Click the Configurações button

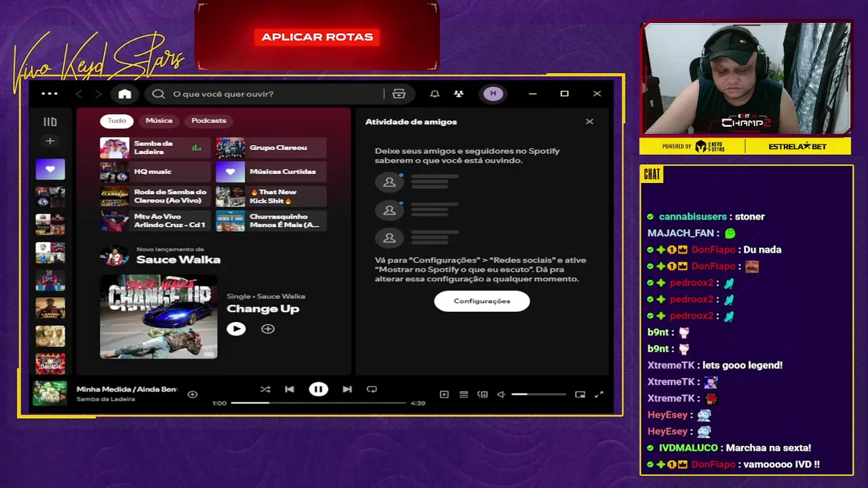[x=482, y=301]
